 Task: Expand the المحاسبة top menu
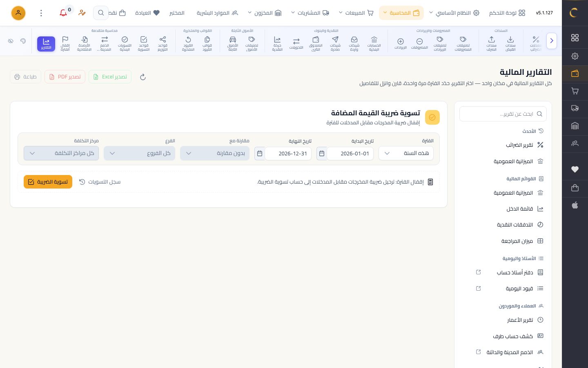(401, 13)
